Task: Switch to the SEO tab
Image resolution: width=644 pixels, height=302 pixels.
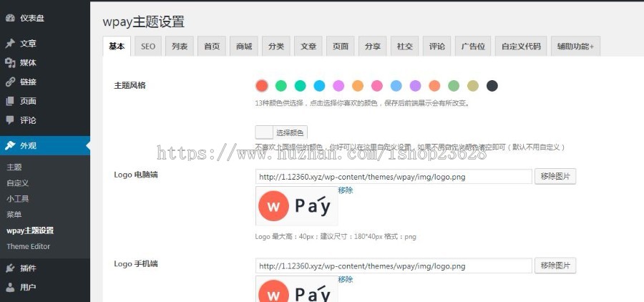Action: click(148, 47)
